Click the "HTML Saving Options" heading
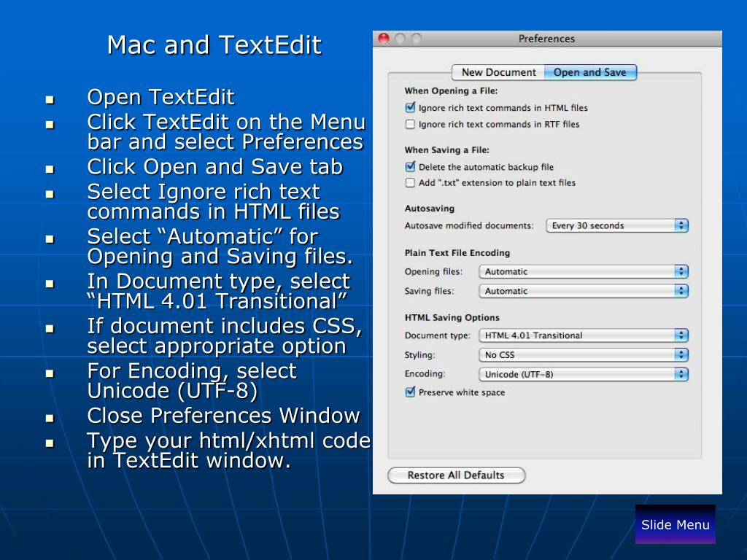This screenshot has height=560, width=747. click(x=452, y=318)
